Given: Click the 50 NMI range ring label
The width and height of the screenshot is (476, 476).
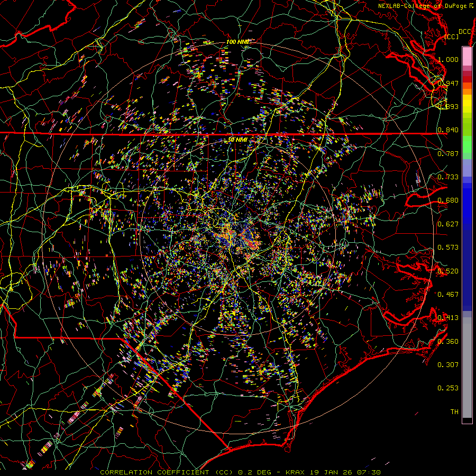Looking at the screenshot, I should pyautogui.click(x=237, y=140).
